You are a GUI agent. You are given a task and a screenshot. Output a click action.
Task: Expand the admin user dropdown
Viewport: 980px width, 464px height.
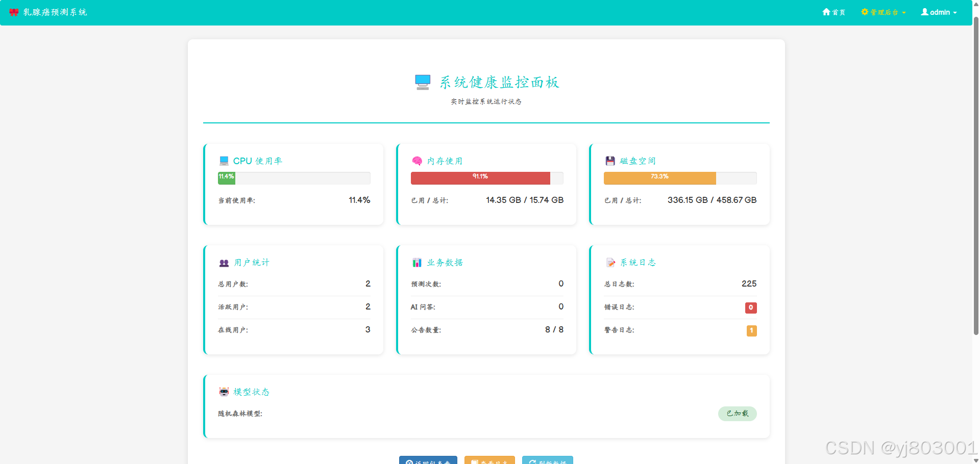tap(939, 12)
